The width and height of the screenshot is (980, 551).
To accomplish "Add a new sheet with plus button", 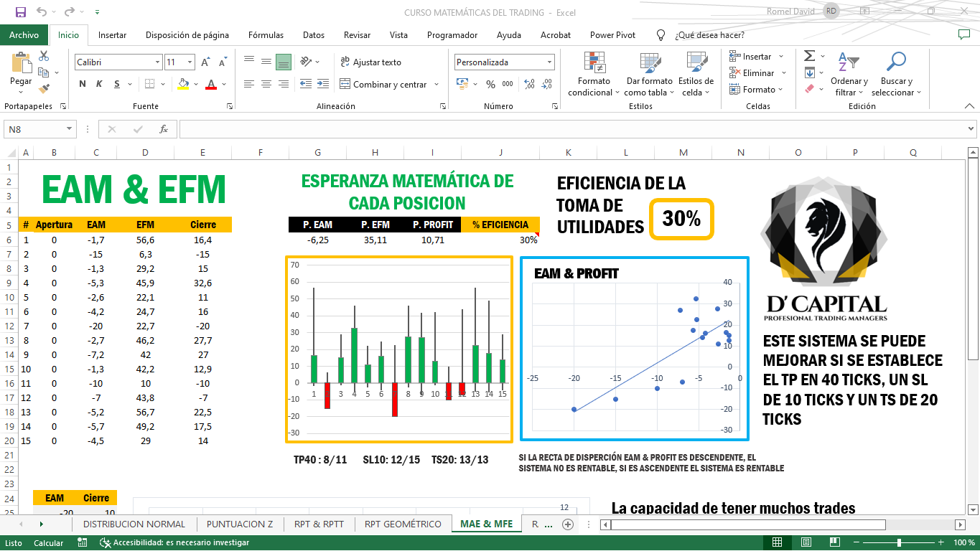I will (x=568, y=524).
